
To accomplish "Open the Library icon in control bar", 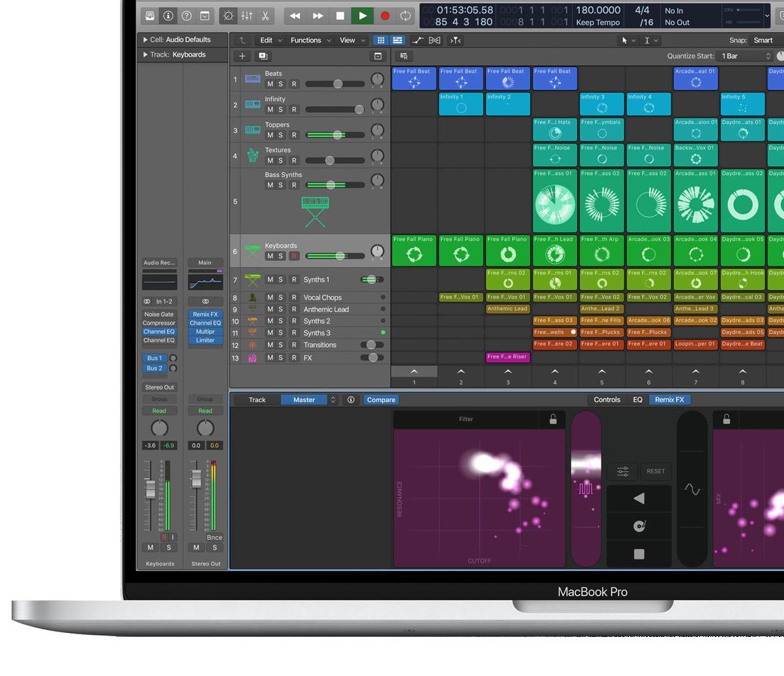I will pos(150,16).
